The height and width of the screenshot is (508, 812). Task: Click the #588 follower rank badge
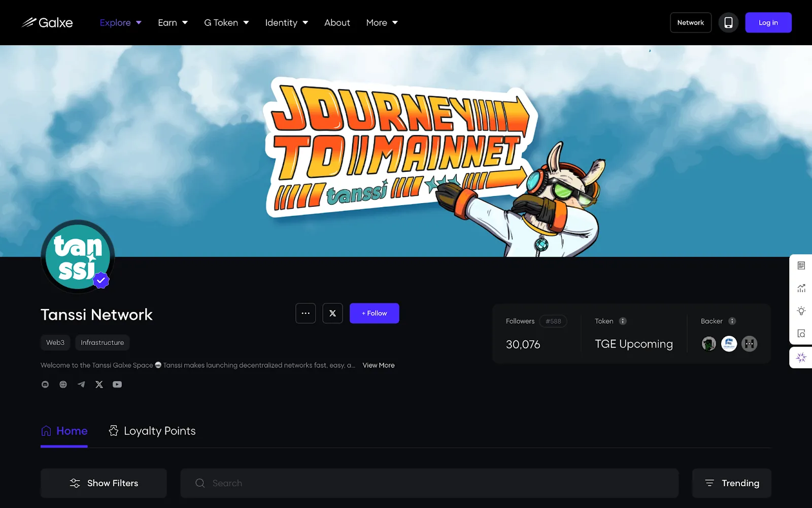point(553,321)
